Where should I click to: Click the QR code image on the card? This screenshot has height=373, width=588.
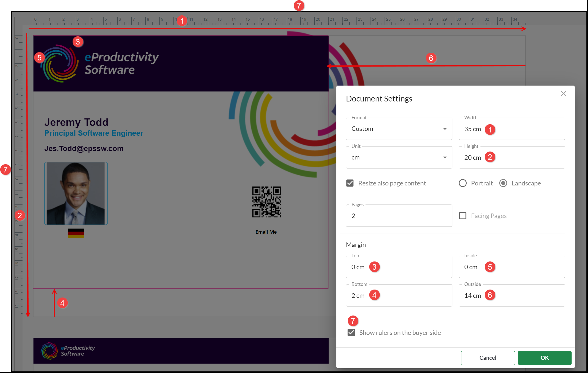pos(266,202)
